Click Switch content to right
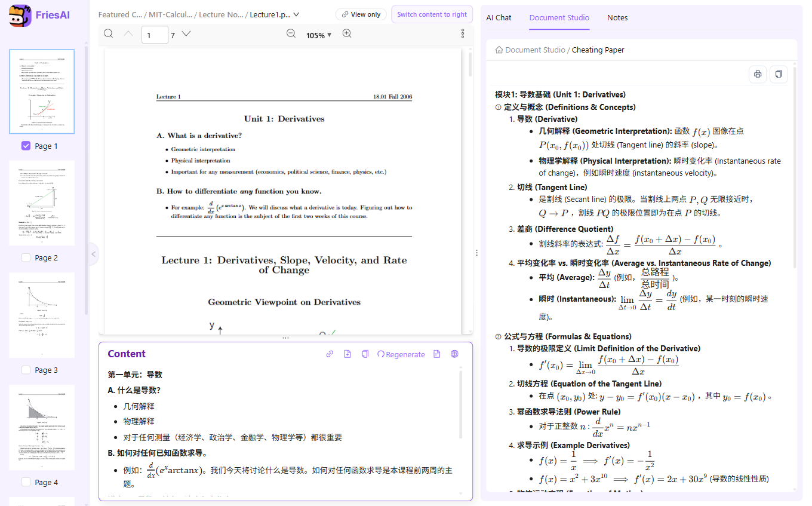 click(x=432, y=14)
